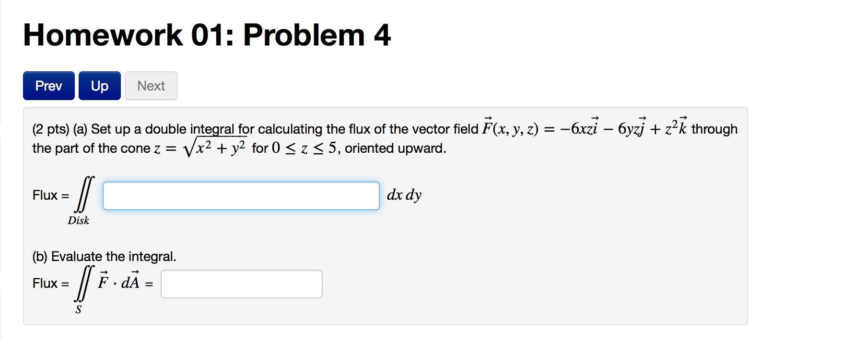Click the S subscript below the second integral
This screenshot has width=868, height=341.
click(79, 309)
